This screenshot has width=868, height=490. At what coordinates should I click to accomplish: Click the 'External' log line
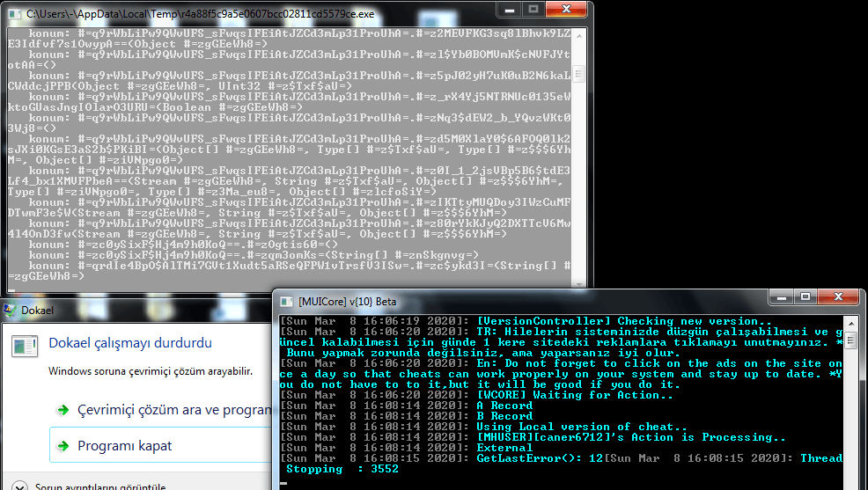point(504,448)
